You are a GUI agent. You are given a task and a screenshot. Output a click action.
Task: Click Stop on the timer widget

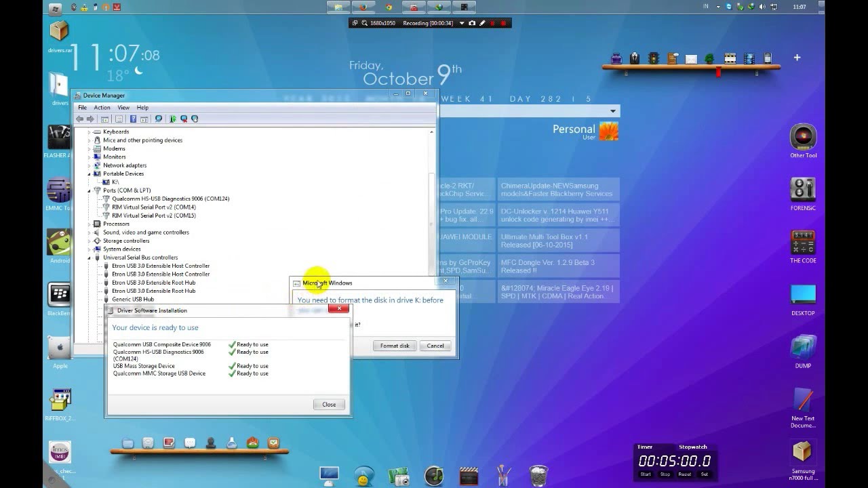point(665,474)
